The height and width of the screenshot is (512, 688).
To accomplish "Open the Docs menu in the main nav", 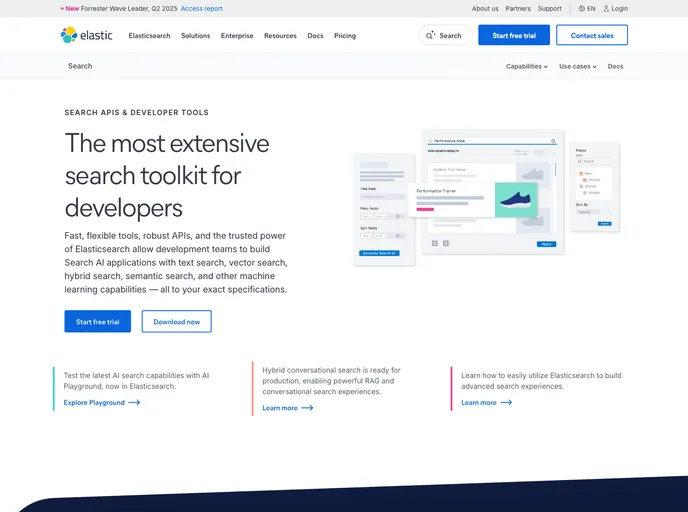I will (x=315, y=36).
